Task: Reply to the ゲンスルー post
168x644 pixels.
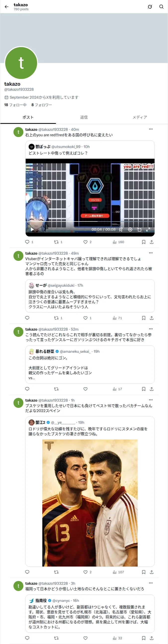Action: (x=27, y=389)
